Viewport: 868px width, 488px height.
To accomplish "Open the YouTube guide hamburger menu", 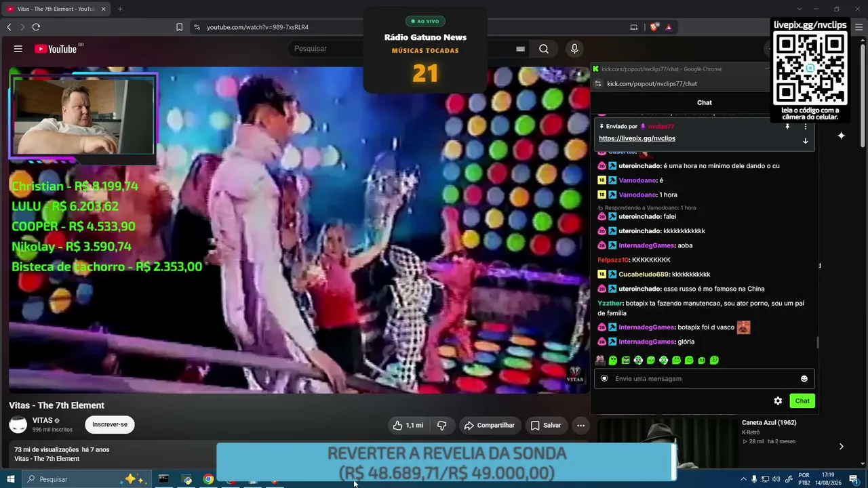I will (18, 49).
